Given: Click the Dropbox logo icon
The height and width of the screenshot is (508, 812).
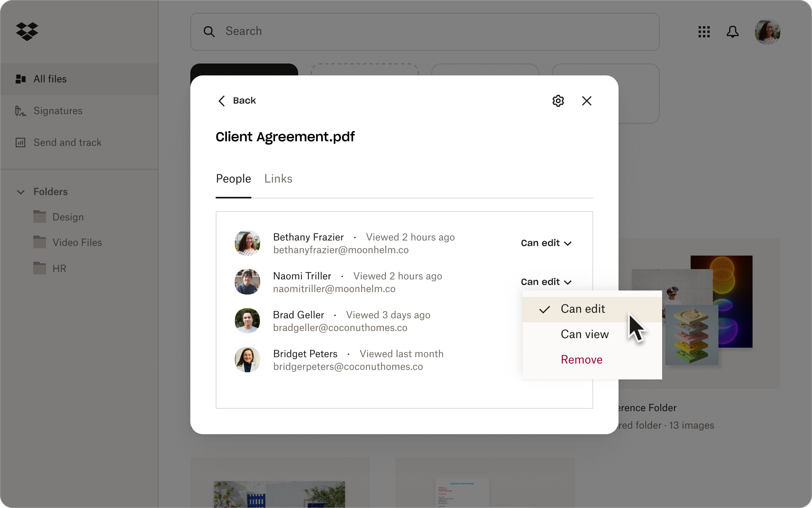Looking at the screenshot, I should coord(27,31).
